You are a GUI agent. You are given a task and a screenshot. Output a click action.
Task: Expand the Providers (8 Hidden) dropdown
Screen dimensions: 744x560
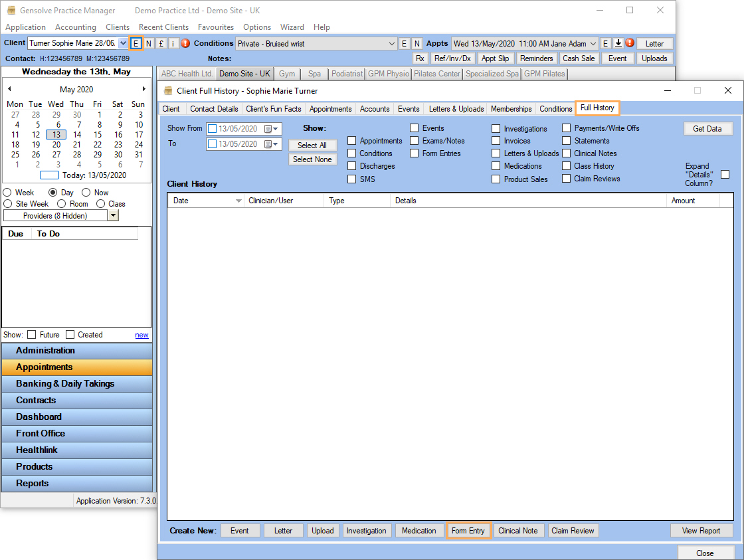pos(113,215)
